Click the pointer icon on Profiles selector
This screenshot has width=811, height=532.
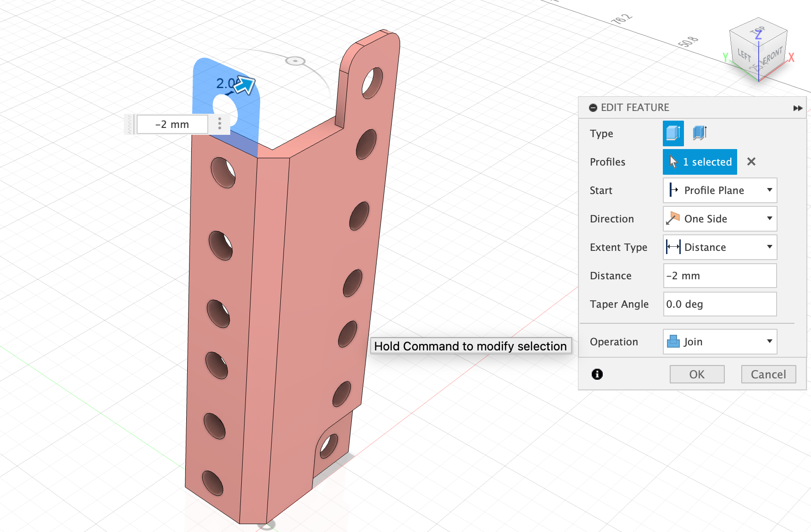pos(673,161)
